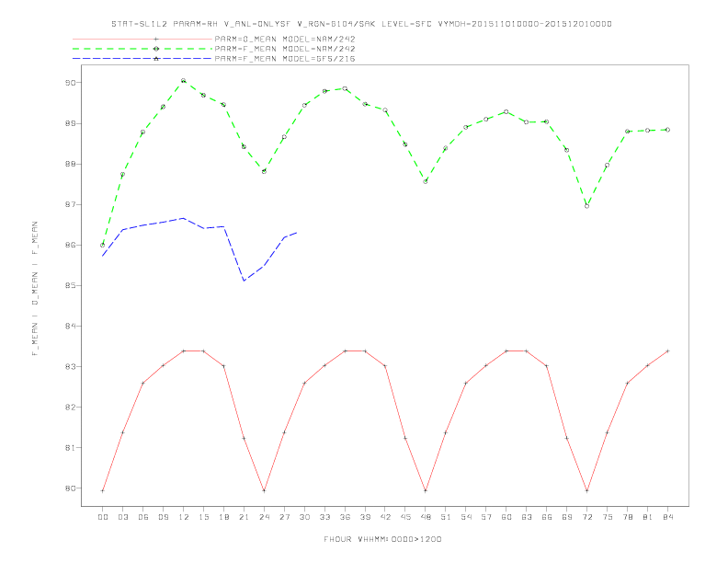Image resolution: width=728 pixels, height=563 pixels.
Task: Click x-axis tick label 75
Action: coord(608,517)
